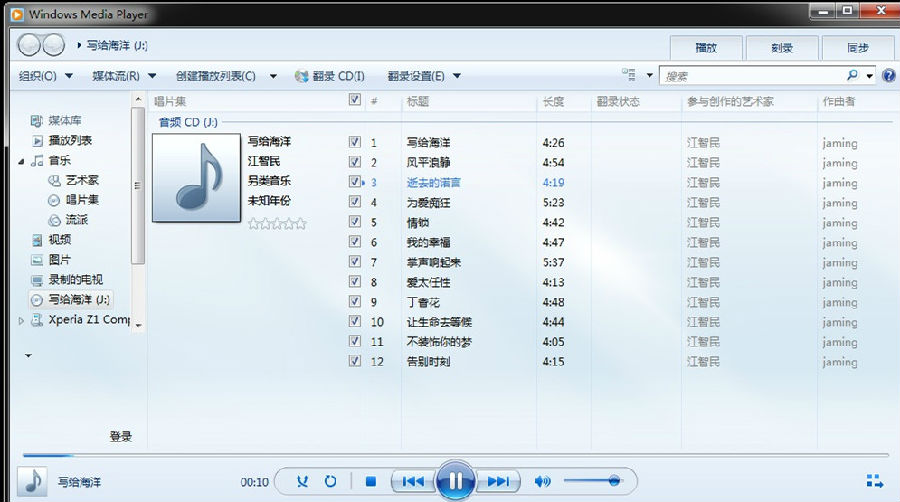This screenshot has width=900, height=502.
Task: Switch to the Play (播放) tab
Action: point(706,48)
